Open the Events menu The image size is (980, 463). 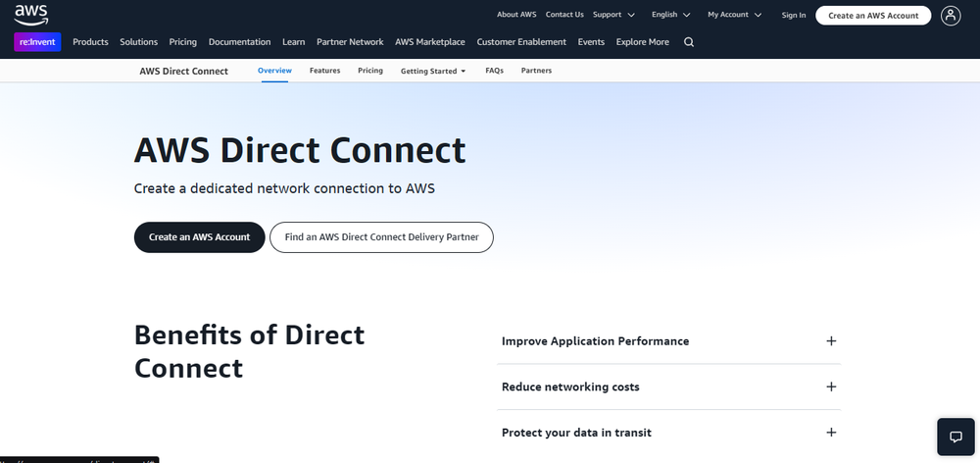tap(591, 42)
